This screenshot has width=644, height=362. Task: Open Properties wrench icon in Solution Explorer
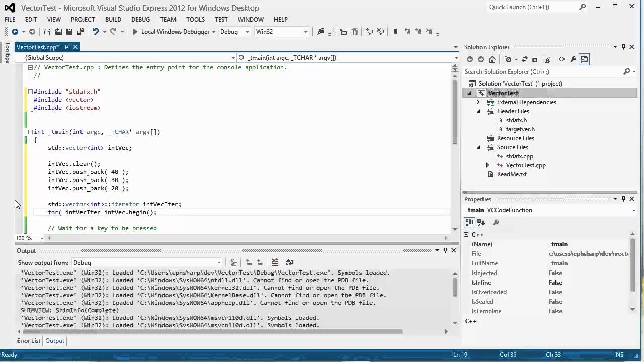tap(573, 59)
